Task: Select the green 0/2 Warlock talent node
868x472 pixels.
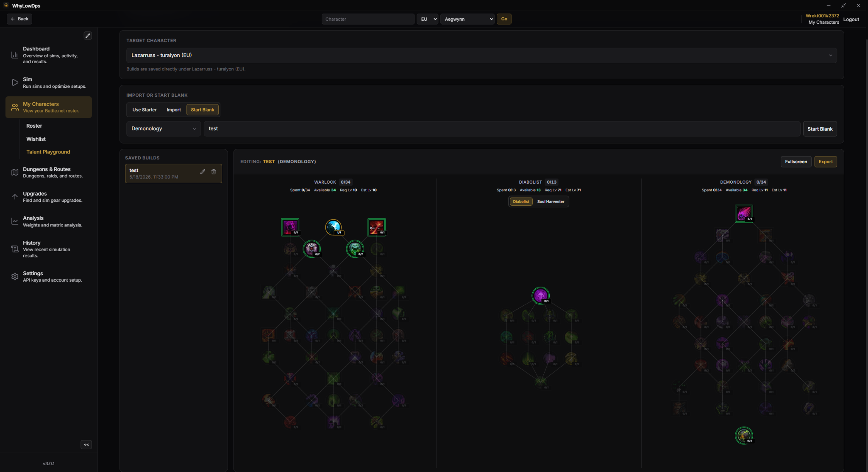Action: coord(355,249)
